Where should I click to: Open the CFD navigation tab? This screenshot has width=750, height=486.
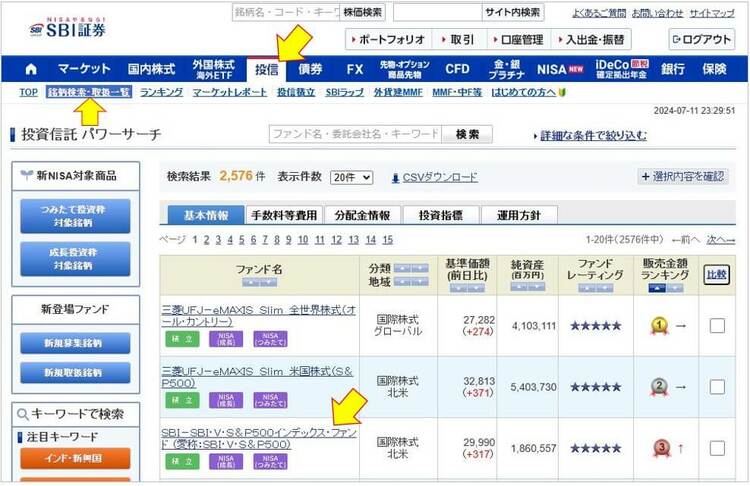tap(457, 70)
